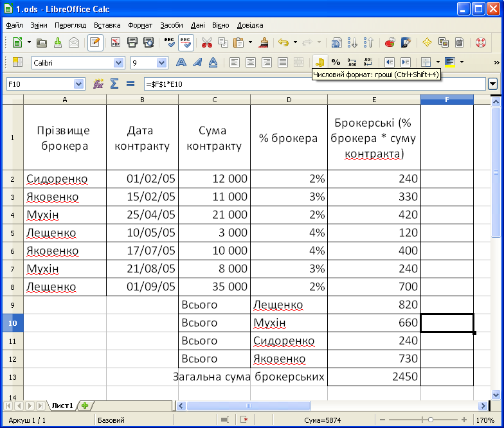The height and width of the screenshot is (428, 504).
Task: Click the zoom in plus button
Action: point(464,420)
